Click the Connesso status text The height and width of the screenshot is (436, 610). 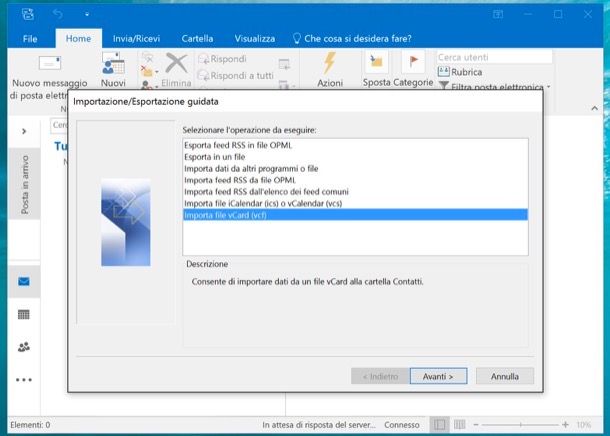click(x=402, y=425)
